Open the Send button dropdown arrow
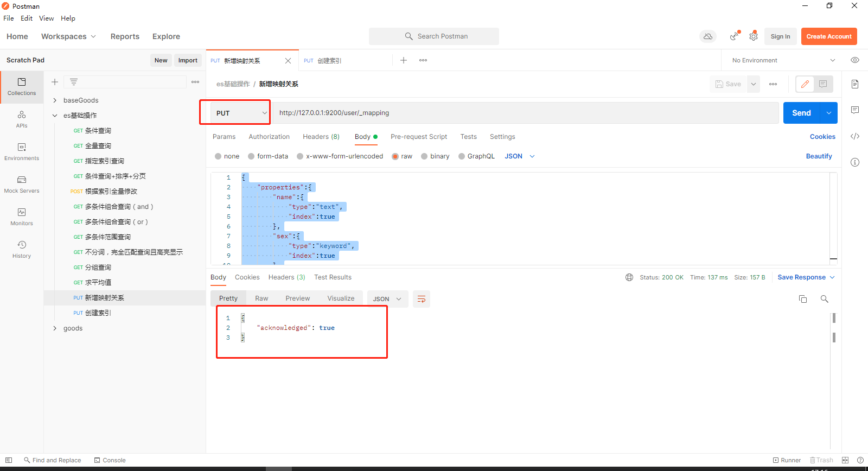The width and height of the screenshot is (868, 471). click(x=829, y=113)
